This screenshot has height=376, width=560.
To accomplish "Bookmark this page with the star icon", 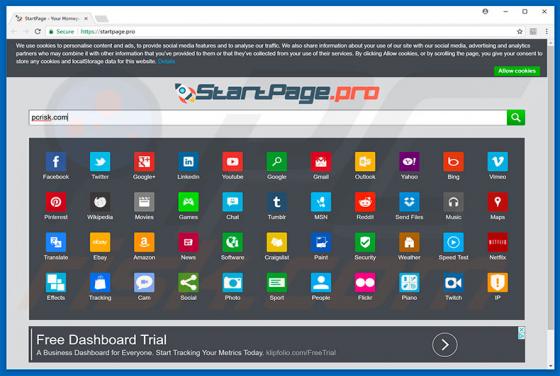I will (520, 31).
